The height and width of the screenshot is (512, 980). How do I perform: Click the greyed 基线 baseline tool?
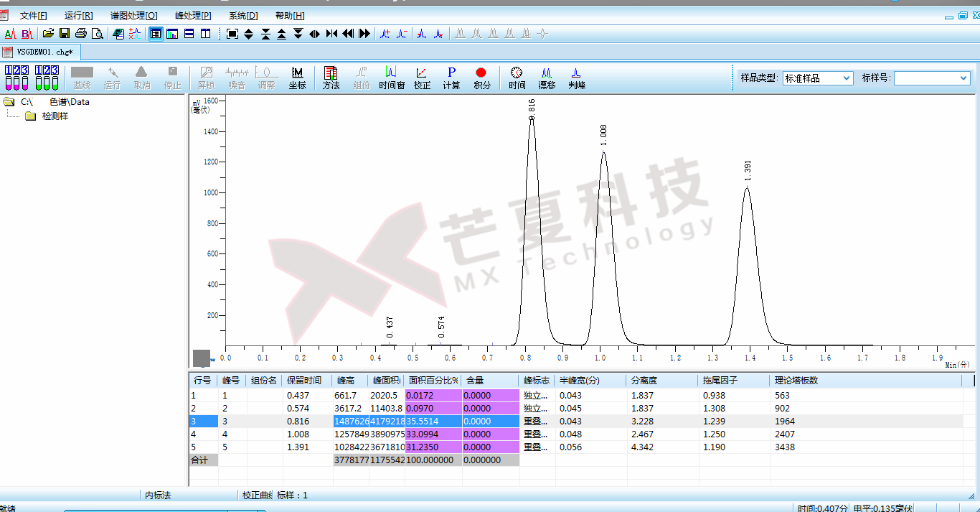pyautogui.click(x=82, y=78)
